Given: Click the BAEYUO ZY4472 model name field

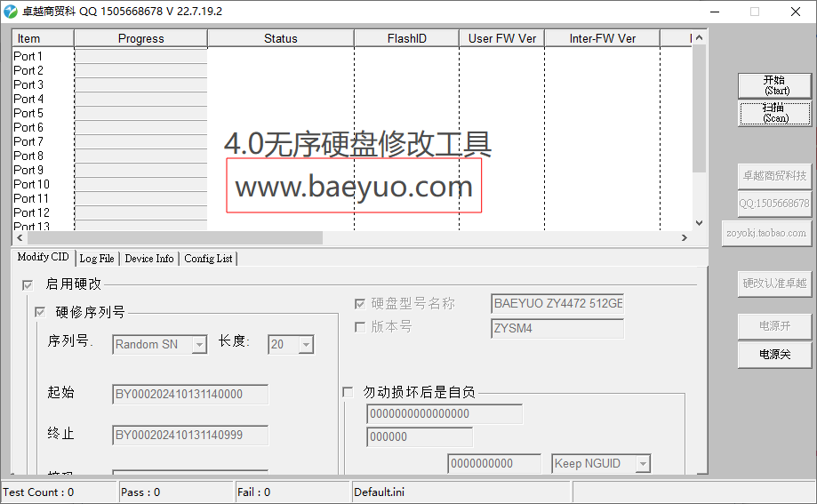Looking at the screenshot, I should pos(557,303).
